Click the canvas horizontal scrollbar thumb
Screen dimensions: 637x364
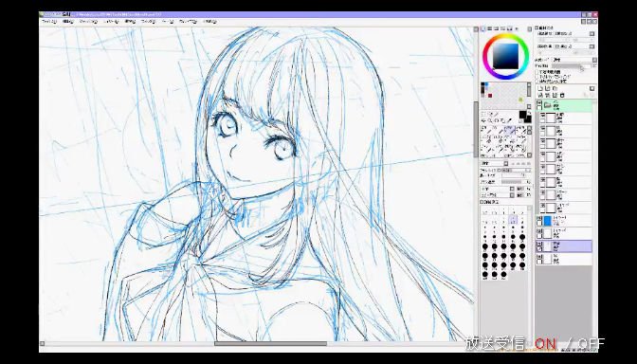[270, 344]
